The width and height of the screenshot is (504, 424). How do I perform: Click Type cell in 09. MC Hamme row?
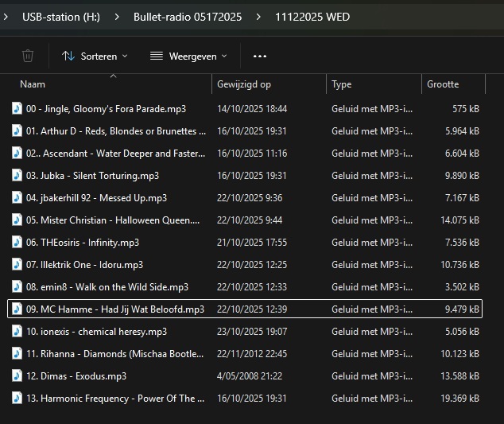(x=372, y=309)
